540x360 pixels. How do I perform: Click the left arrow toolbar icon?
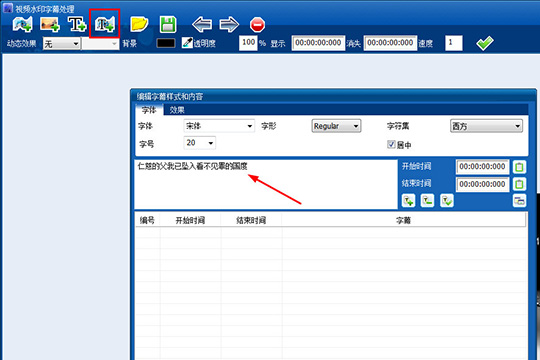(x=202, y=24)
